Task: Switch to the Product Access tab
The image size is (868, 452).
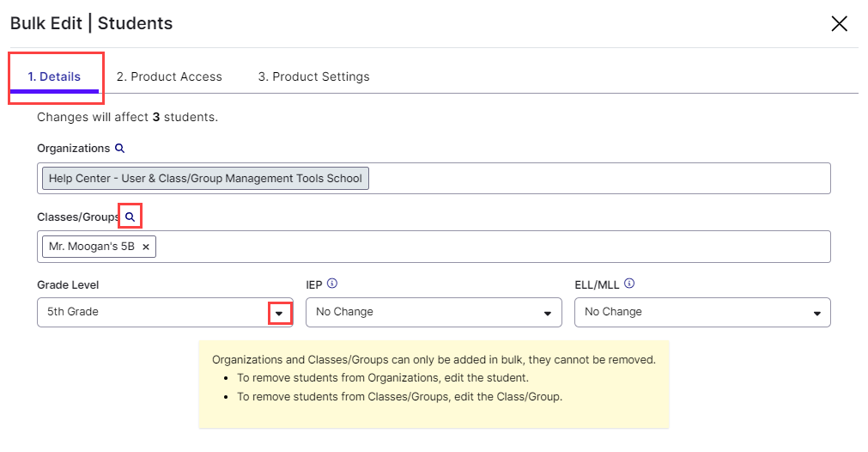Action: pyautogui.click(x=169, y=76)
